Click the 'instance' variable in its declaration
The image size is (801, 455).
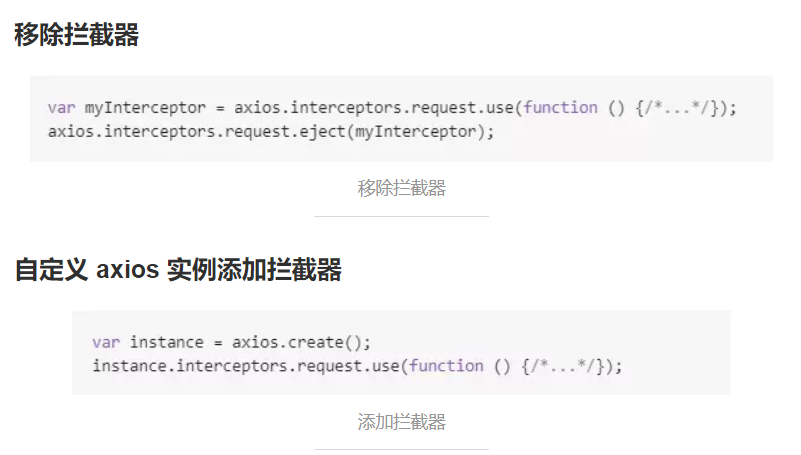click(x=167, y=342)
